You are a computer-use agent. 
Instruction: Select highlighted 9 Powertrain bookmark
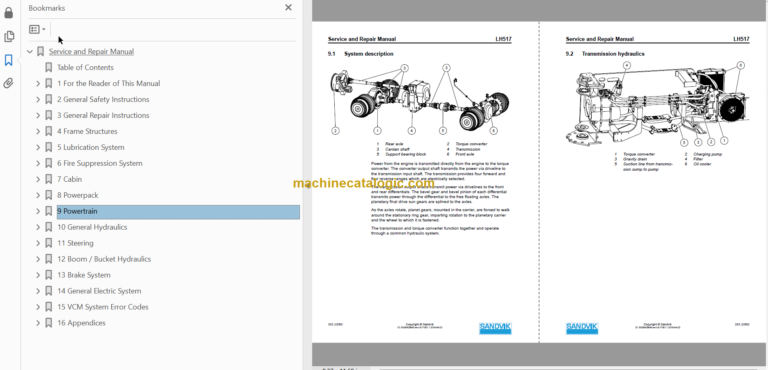pos(178,212)
